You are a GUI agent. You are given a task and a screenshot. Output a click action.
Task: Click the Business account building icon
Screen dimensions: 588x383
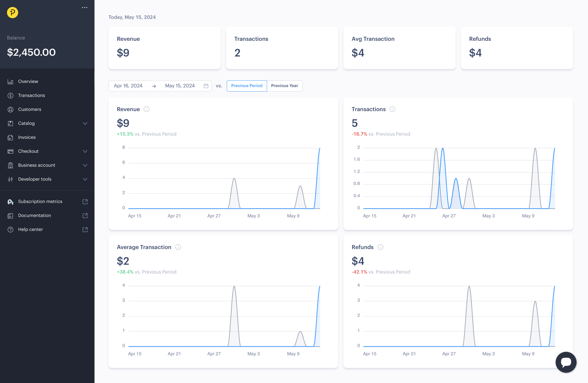tap(10, 165)
